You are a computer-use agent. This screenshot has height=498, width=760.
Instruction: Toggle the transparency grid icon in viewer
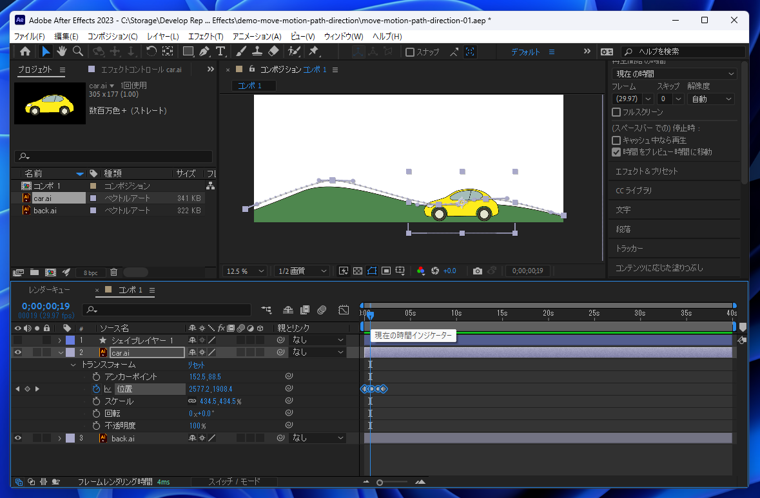(x=358, y=271)
